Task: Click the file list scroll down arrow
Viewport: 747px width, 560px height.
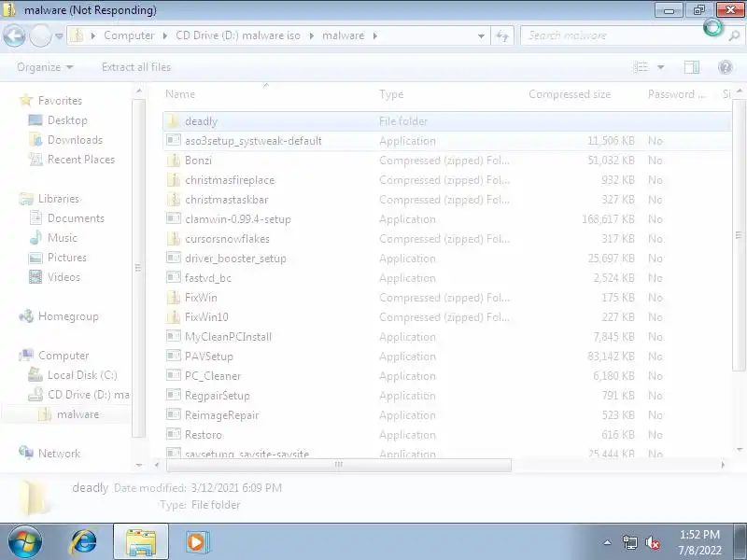Action: coord(739,450)
